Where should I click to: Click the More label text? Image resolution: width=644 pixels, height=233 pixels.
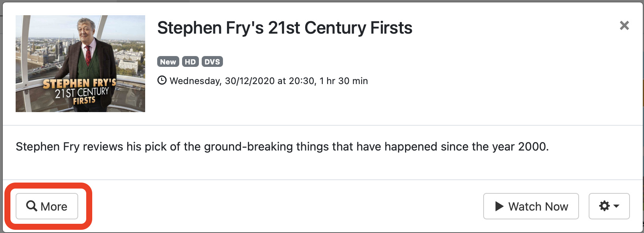coord(54,207)
